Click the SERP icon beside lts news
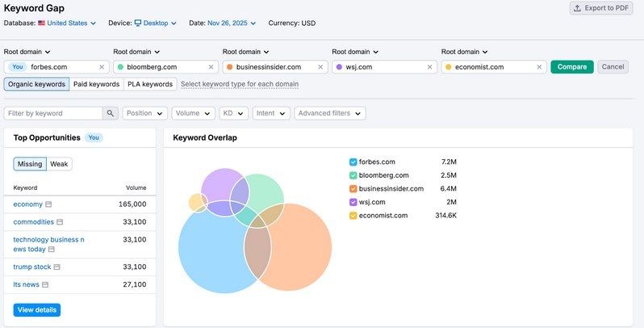Image resolution: width=644 pixels, height=328 pixels. pyautogui.click(x=45, y=285)
